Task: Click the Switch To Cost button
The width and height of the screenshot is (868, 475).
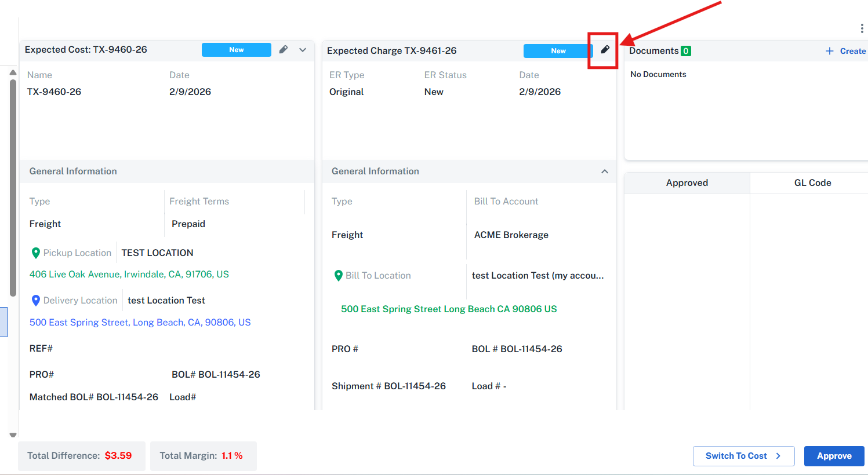Action: coord(742,456)
